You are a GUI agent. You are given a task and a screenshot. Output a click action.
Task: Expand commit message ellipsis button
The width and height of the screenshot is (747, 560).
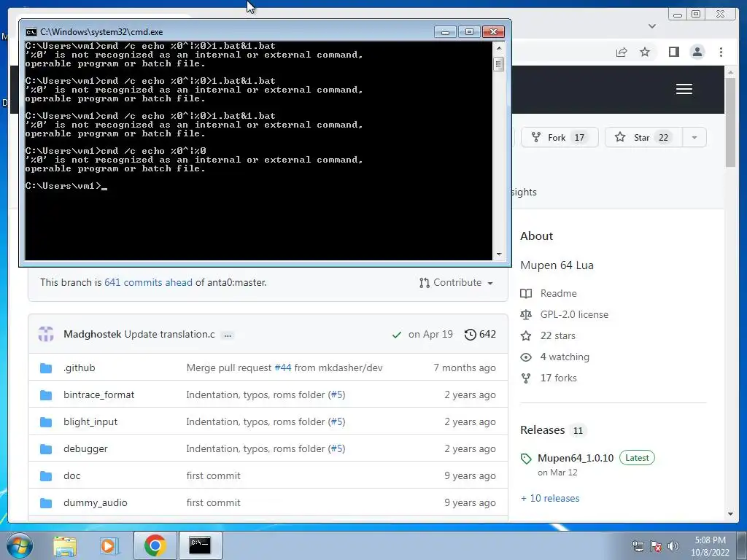pos(228,335)
